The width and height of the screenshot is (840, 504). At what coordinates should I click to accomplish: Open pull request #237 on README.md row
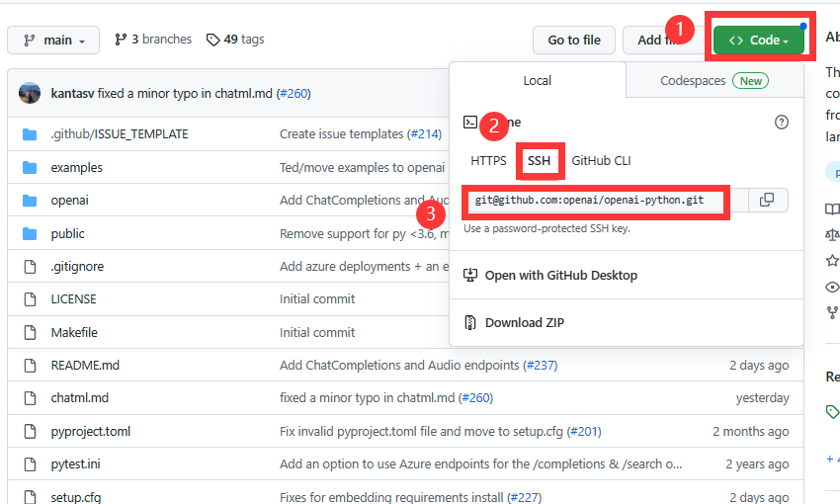pyautogui.click(x=540, y=366)
